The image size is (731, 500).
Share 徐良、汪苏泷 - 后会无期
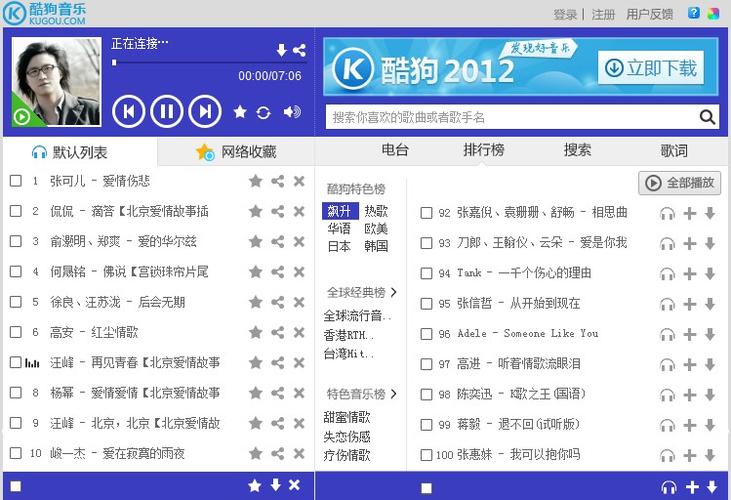277,302
